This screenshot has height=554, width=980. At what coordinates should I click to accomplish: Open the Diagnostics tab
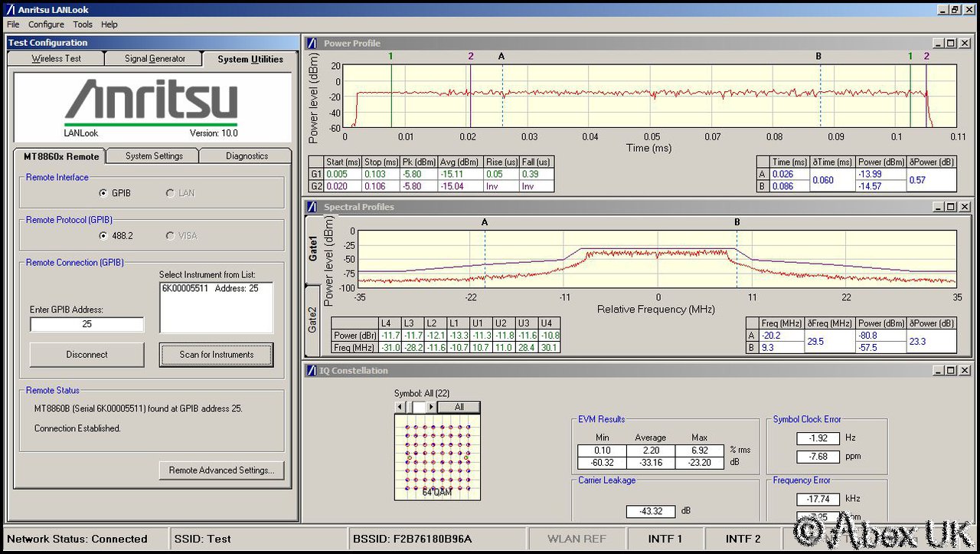coord(247,156)
